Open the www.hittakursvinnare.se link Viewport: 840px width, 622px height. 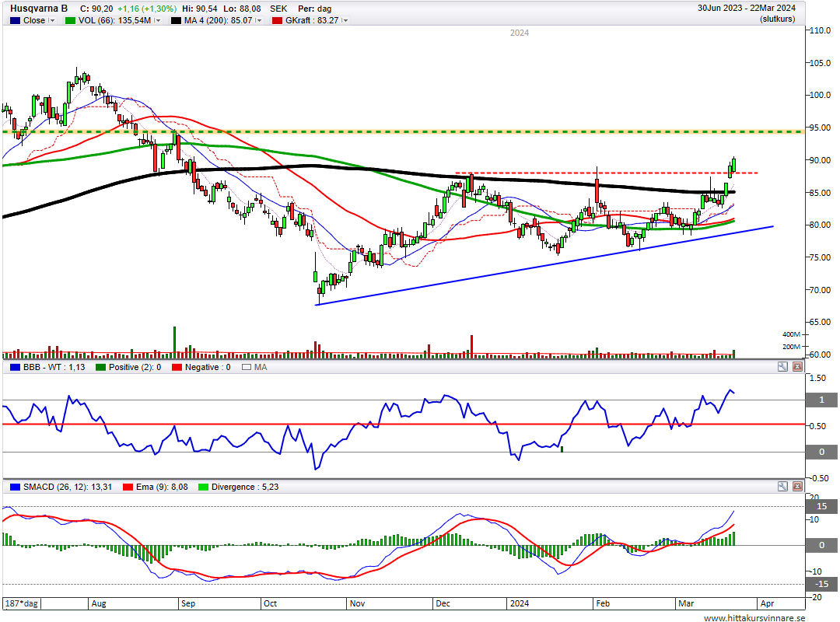tap(754, 617)
